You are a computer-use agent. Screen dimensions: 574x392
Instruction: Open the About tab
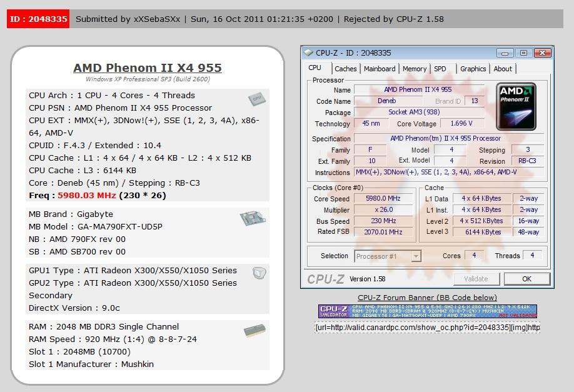[x=503, y=69]
